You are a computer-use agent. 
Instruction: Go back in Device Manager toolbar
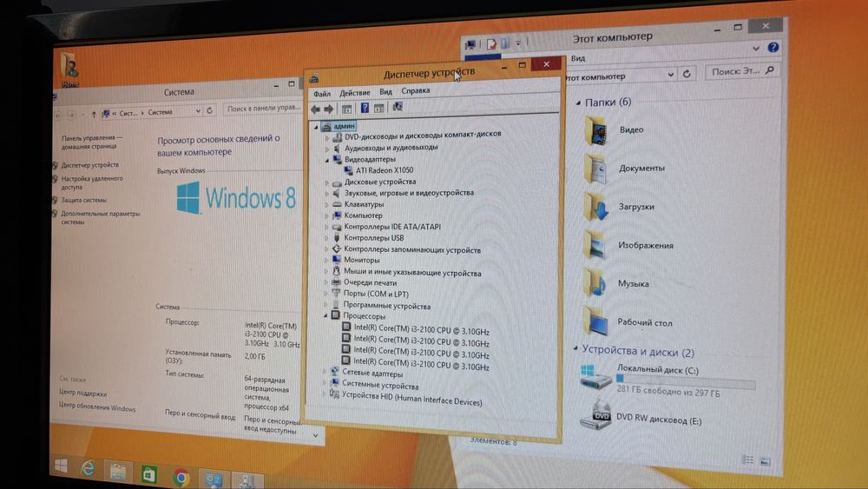coord(316,109)
